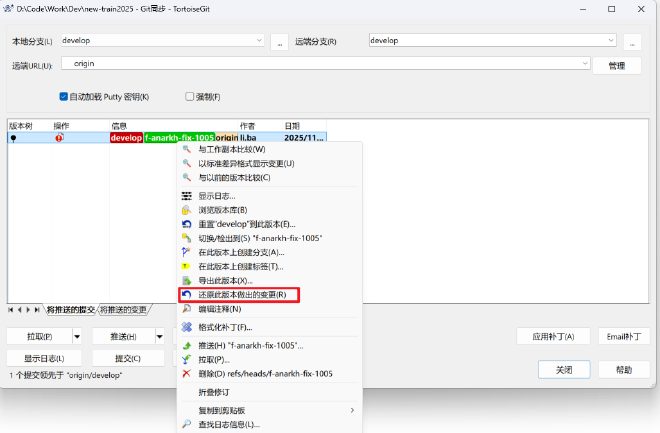The height and width of the screenshot is (433, 660).
Task: Open the 本地分支 develop dropdown
Action: [x=258, y=41]
